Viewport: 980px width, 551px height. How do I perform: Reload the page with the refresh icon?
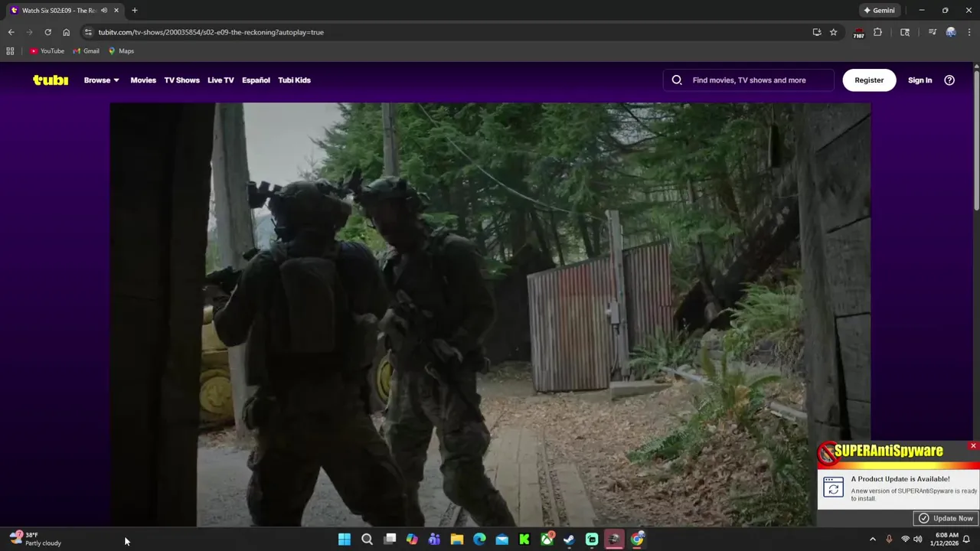point(47,32)
